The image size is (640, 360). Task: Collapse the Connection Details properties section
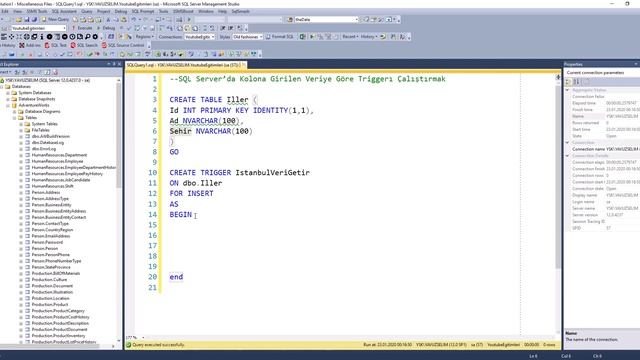click(567, 156)
